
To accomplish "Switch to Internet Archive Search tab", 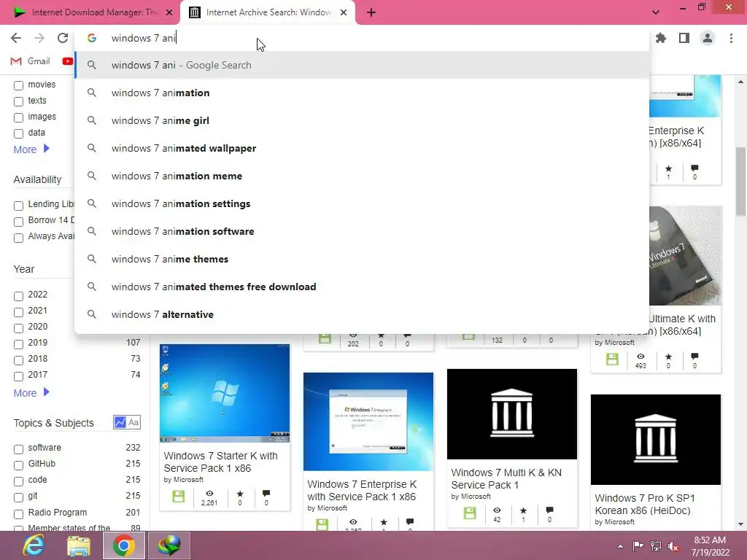I will (267, 13).
